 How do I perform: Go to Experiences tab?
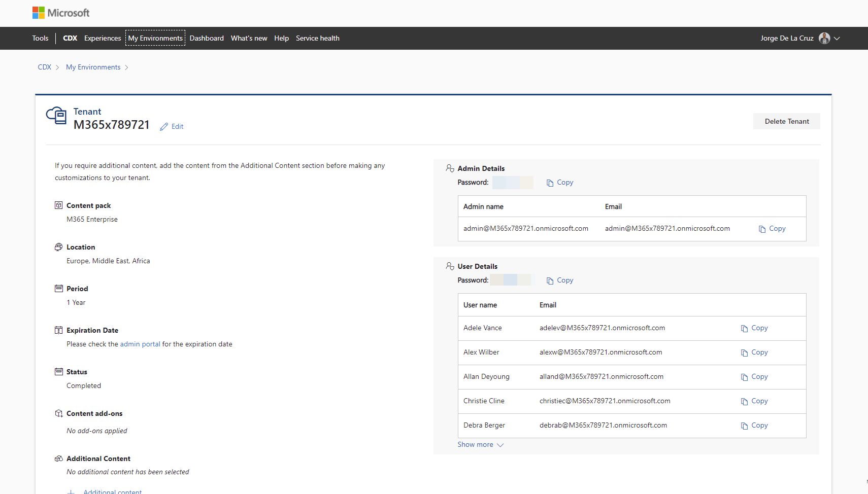pyautogui.click(x=103, y=38)
